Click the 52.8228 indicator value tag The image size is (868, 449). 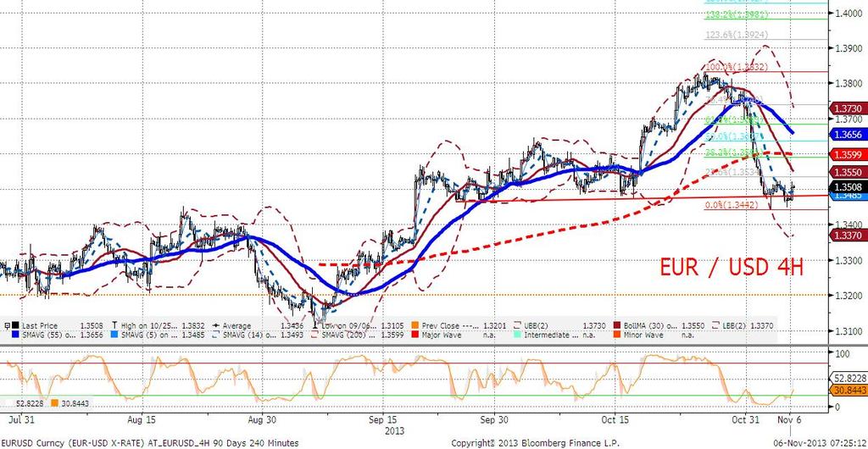(x=849, y=379)
